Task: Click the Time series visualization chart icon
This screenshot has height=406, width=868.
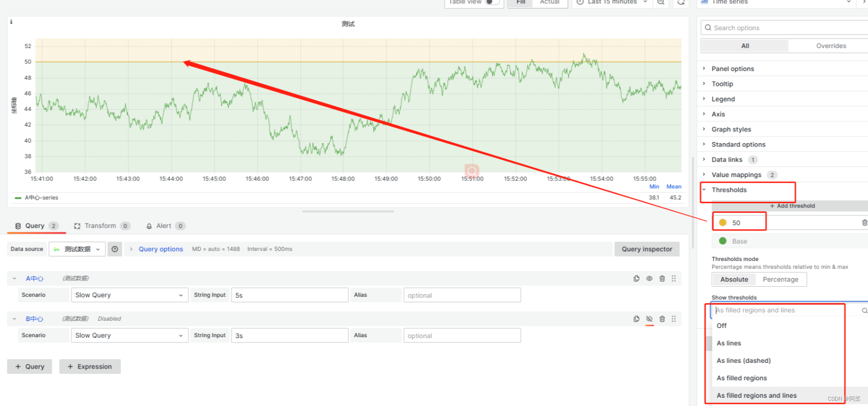Action: click(x=704, y=2)
